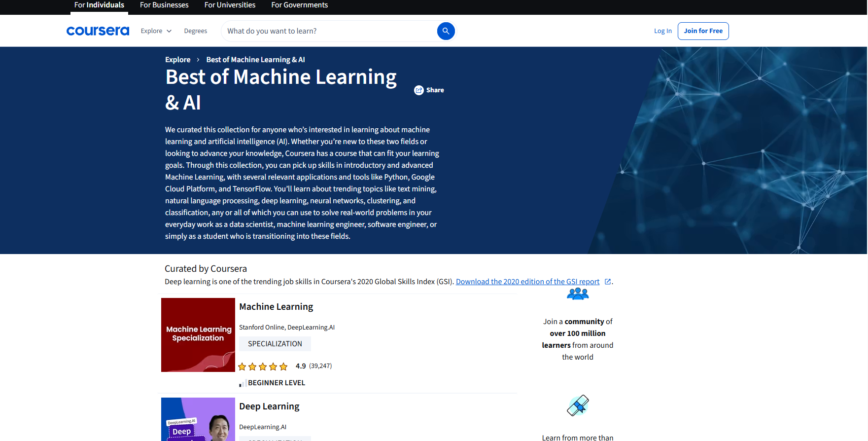Click the Explore breadcrumb link
The height and width of the screenshot is (441, 868).
coord(178,60)
